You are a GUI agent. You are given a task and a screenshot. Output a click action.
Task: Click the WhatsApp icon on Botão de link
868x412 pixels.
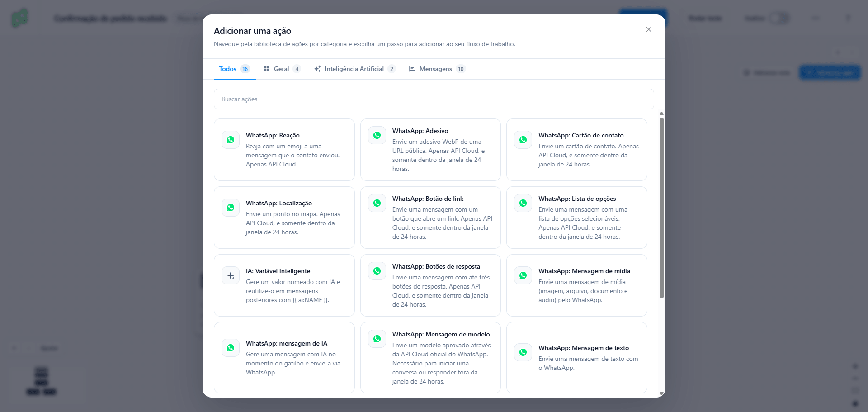[377, 203]
